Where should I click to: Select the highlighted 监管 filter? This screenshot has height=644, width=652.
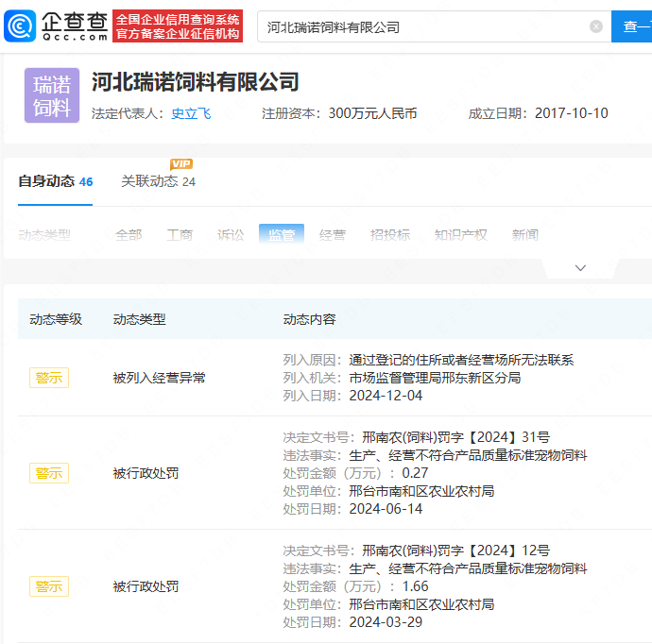[282, 235]
